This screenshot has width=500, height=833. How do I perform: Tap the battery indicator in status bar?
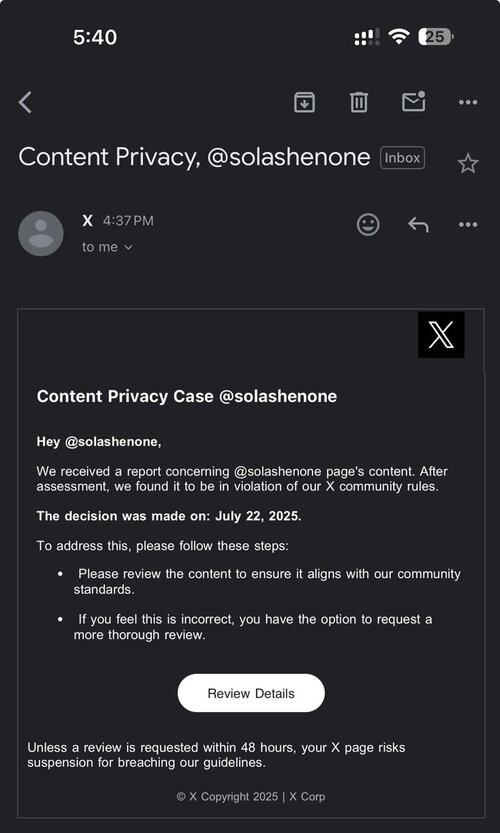[436, 37]
